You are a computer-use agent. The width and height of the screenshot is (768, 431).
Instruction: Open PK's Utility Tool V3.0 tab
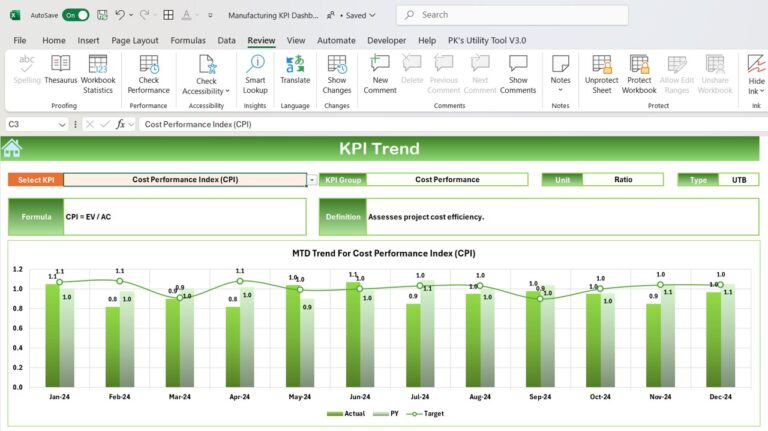(x=487, y=41)
